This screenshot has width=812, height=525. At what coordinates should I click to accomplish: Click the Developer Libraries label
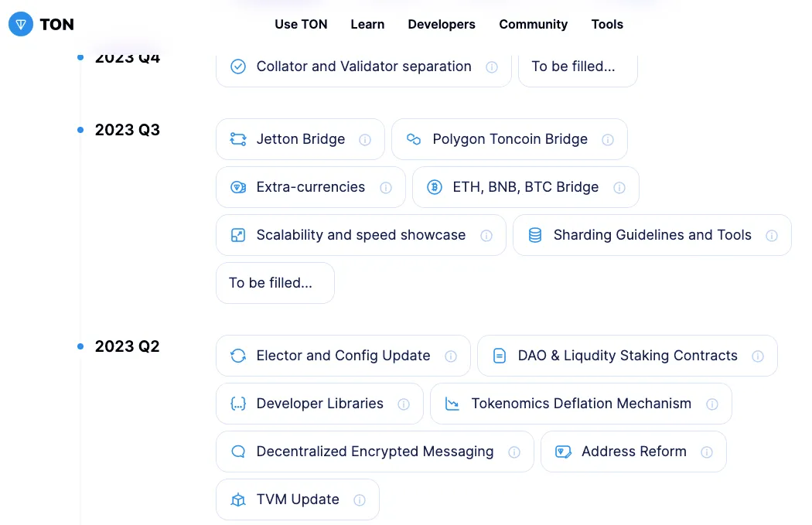(319, 404)
